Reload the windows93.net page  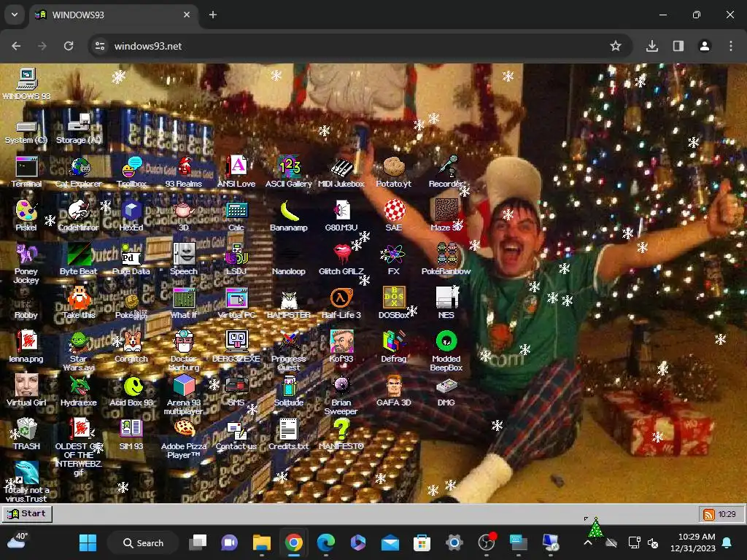click(x=69, y=46)
